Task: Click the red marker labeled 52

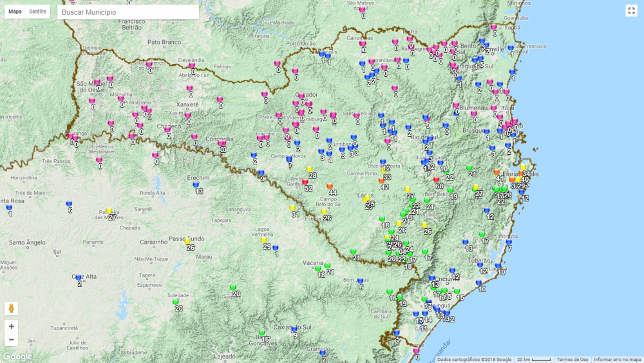Action: pyautogui.click(x=305, y=182)
